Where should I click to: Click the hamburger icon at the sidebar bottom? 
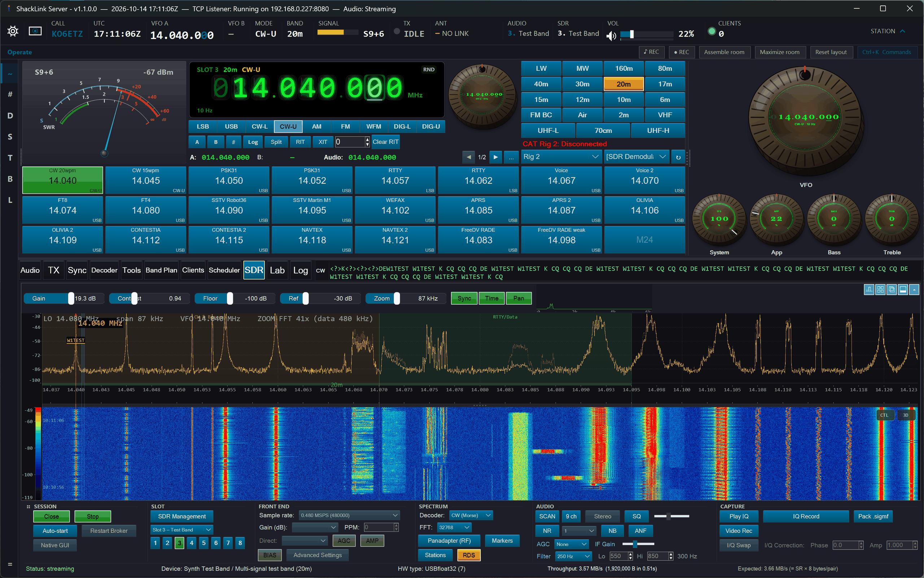pyautogui.click(x=10, y=564)
